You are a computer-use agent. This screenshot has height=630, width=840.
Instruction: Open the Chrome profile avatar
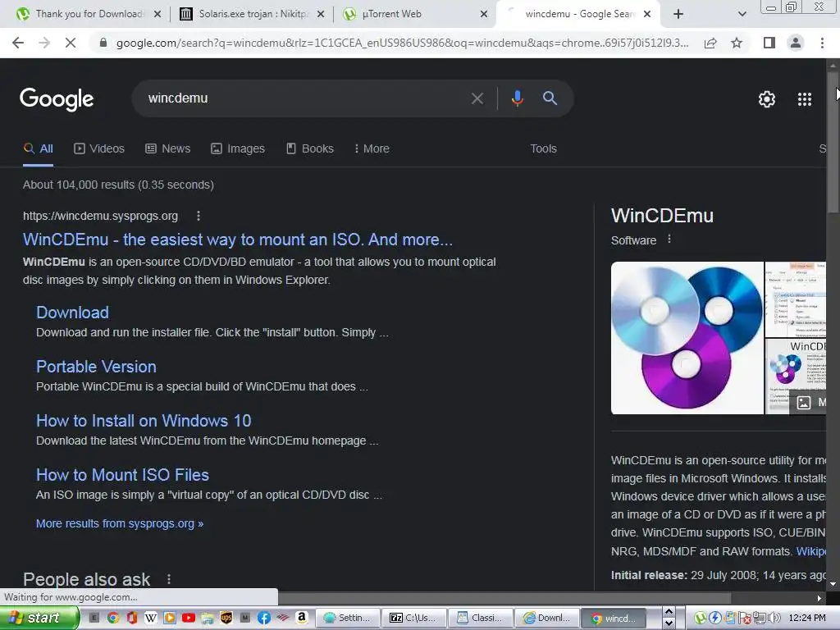coord(796,43)
